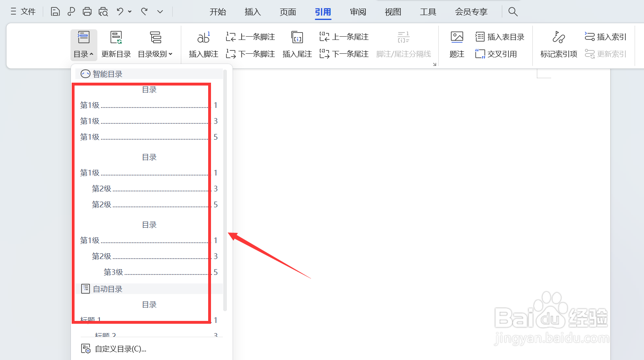This screenshot has height=360, width=644.
Task: Select the single-level 智能目录 preview
Action: 149,114
